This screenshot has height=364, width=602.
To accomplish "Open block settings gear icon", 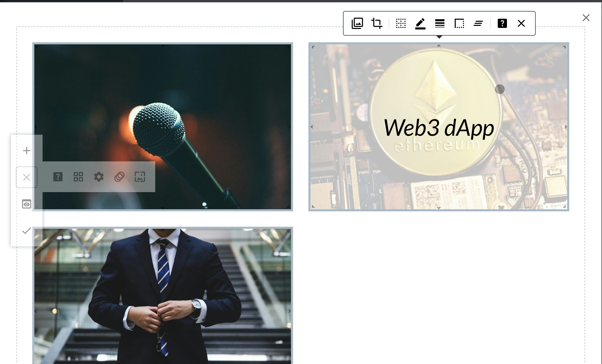I will (99, 177).
